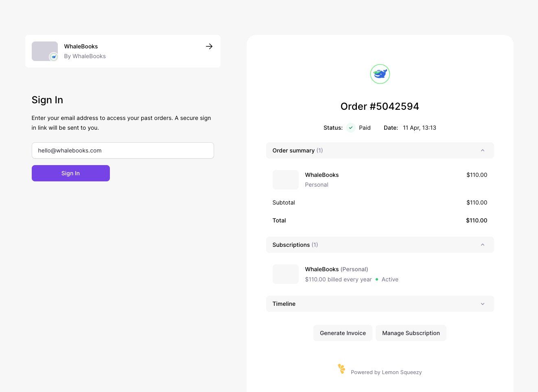Click the green Paid status checkmark icon
Viewport: 538px width, 392px height.
[x=351, y=128]
